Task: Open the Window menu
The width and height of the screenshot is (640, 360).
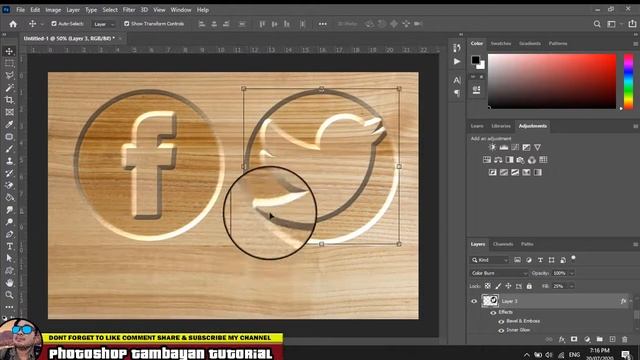Action: click(x=181, y=10)
